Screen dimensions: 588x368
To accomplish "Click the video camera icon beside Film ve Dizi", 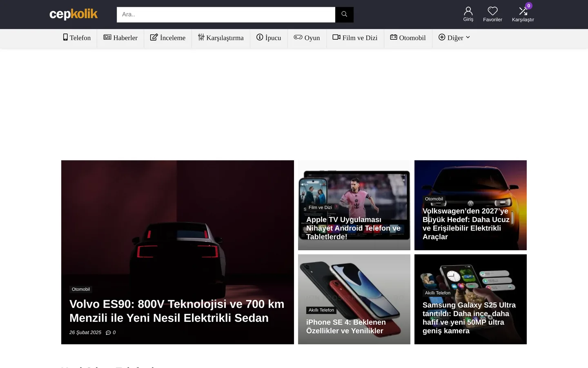I will [x=336, y=37].
